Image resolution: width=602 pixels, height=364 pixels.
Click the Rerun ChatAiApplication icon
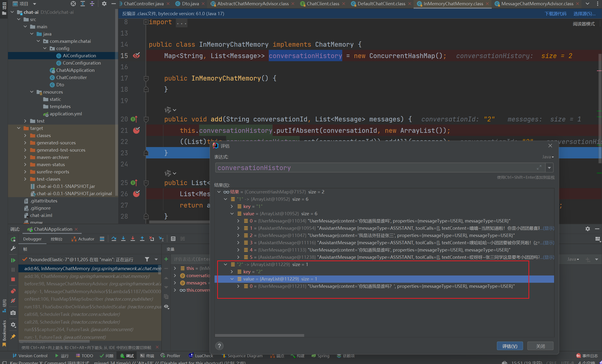[13, 239]
